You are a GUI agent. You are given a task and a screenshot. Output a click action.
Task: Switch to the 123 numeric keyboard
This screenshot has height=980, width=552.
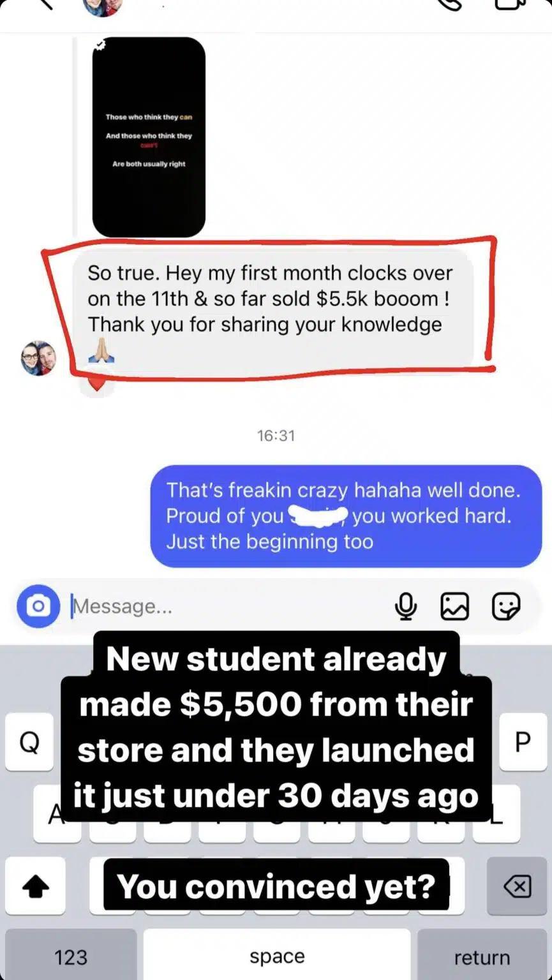pyautogui.click(x=71, y=956)
